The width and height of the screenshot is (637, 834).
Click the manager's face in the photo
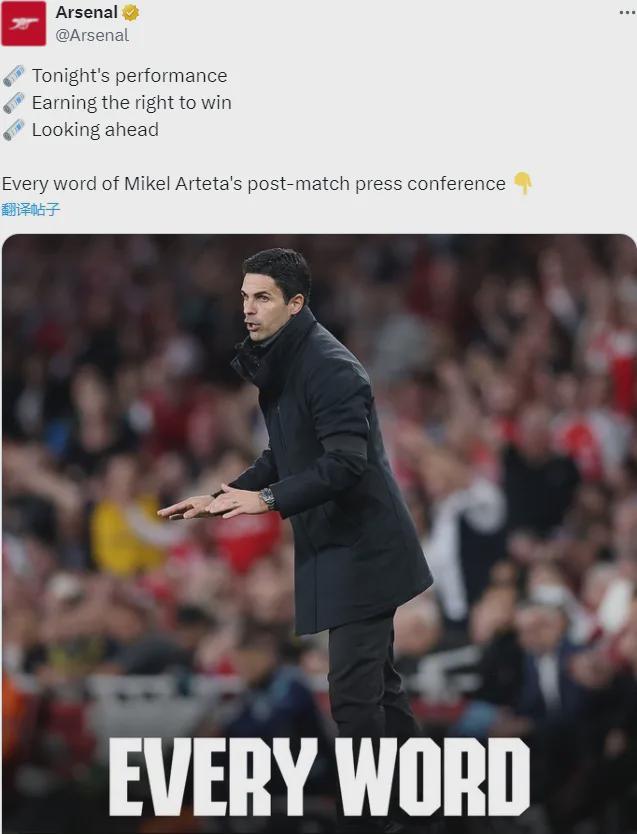(x=266, y=306)
